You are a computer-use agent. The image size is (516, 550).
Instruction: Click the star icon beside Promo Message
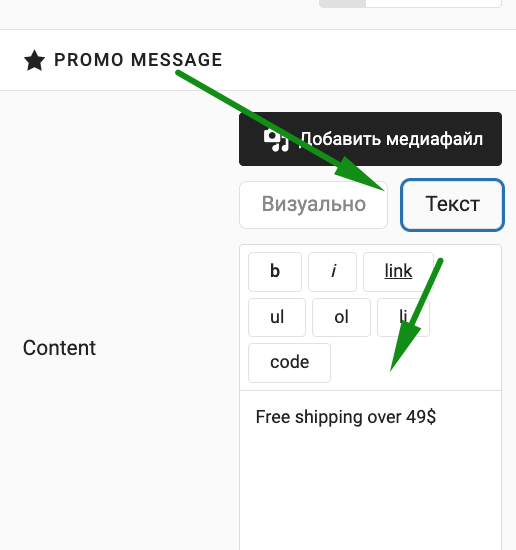34,60
